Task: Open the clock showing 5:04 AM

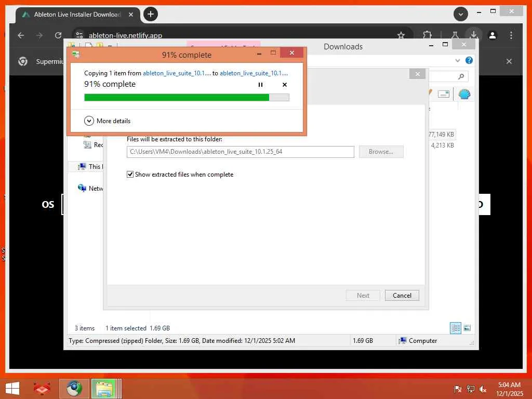Action: (509, 389)
